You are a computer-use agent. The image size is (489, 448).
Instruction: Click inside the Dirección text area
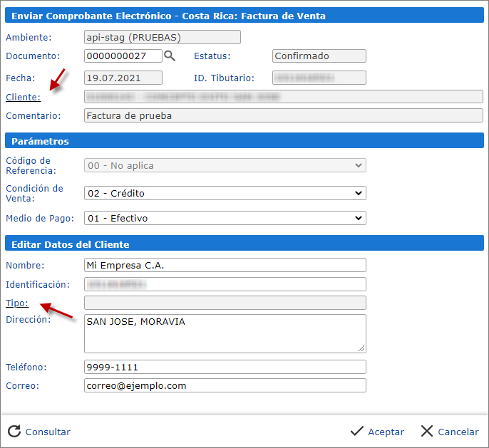coord(225,333)
